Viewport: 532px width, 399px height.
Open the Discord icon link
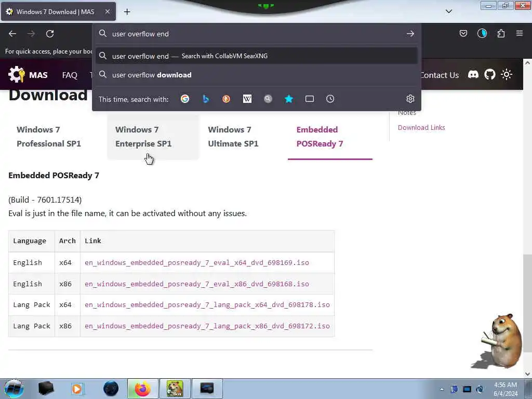tap(473, 74)
